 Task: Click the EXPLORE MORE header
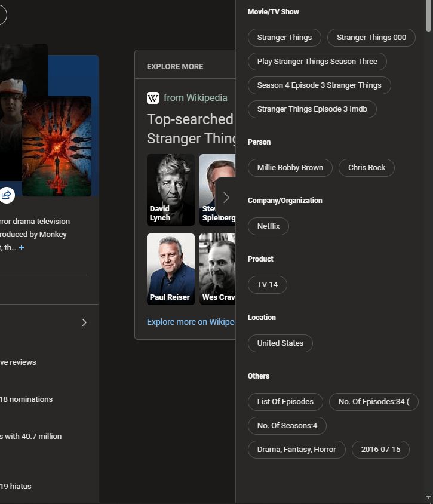point(175,67)
